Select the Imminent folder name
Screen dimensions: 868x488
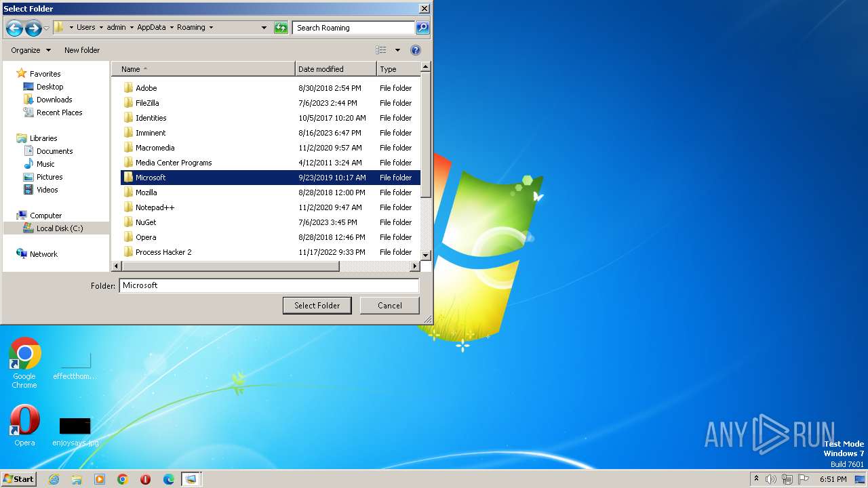(151, 133)
